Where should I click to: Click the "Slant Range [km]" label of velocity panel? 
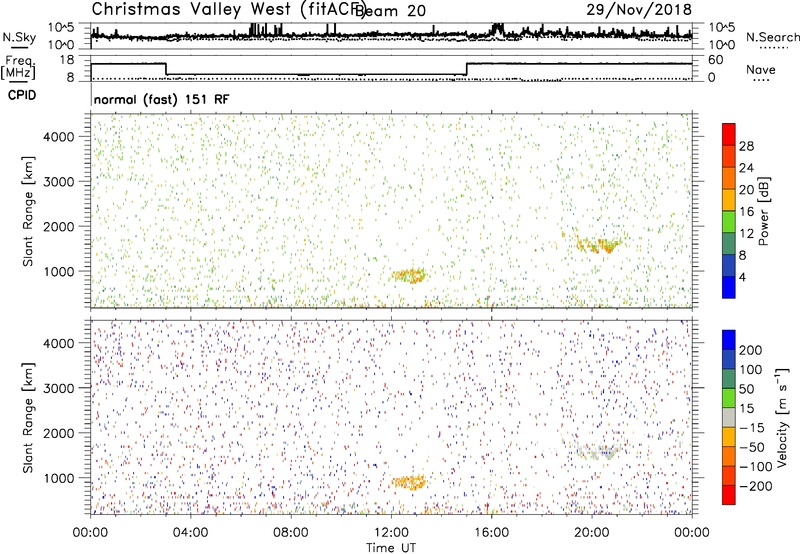coord(28,418)
